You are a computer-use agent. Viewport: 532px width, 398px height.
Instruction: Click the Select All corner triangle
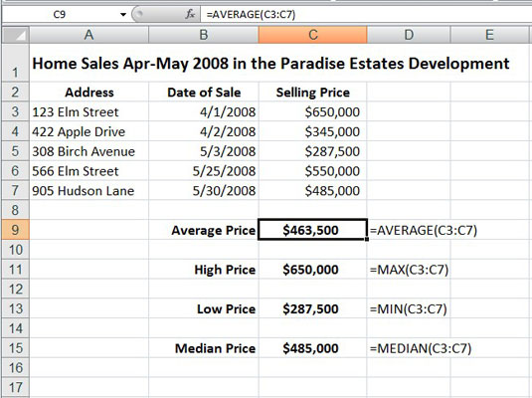pos(16,35)
